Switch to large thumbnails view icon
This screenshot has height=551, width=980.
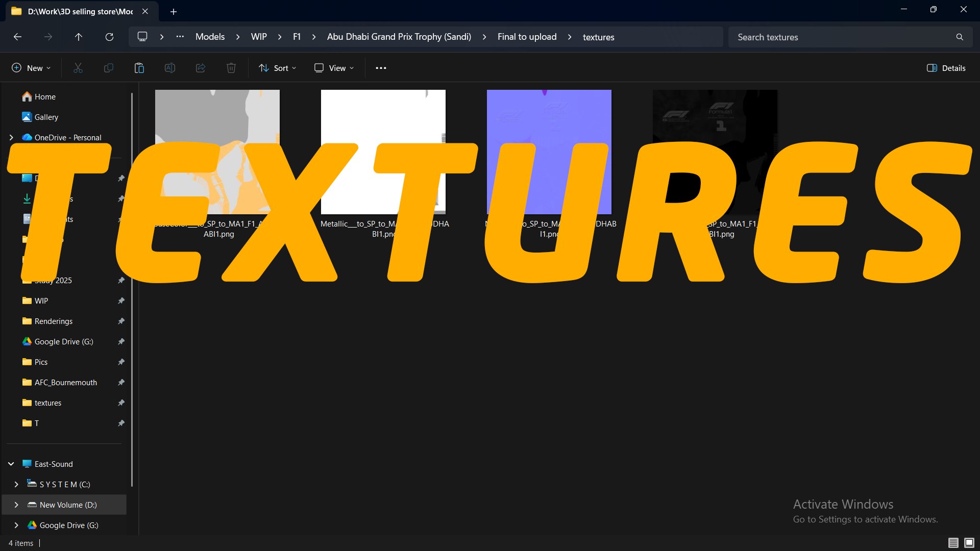969,543
